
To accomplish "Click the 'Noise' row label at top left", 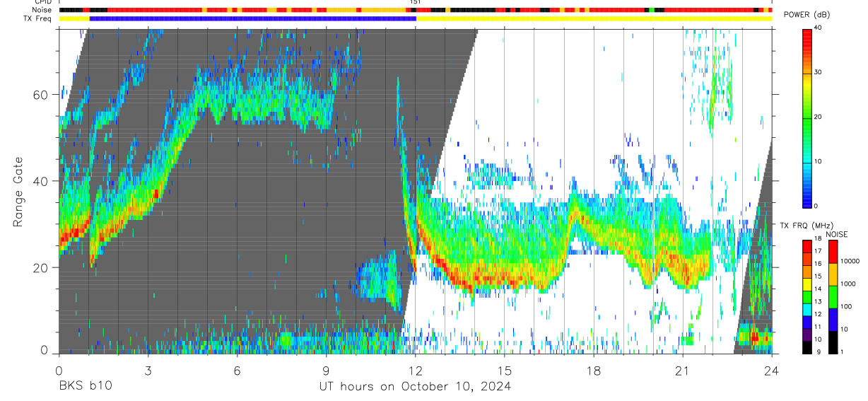I will 43,10.
